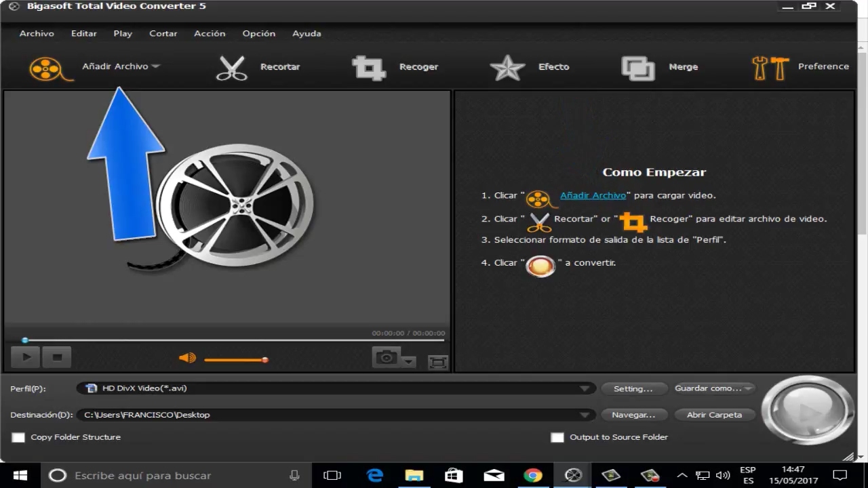Click the Efecto toolbar label
The width and height of the screenshot is (868, 488).
pos(553,67)
